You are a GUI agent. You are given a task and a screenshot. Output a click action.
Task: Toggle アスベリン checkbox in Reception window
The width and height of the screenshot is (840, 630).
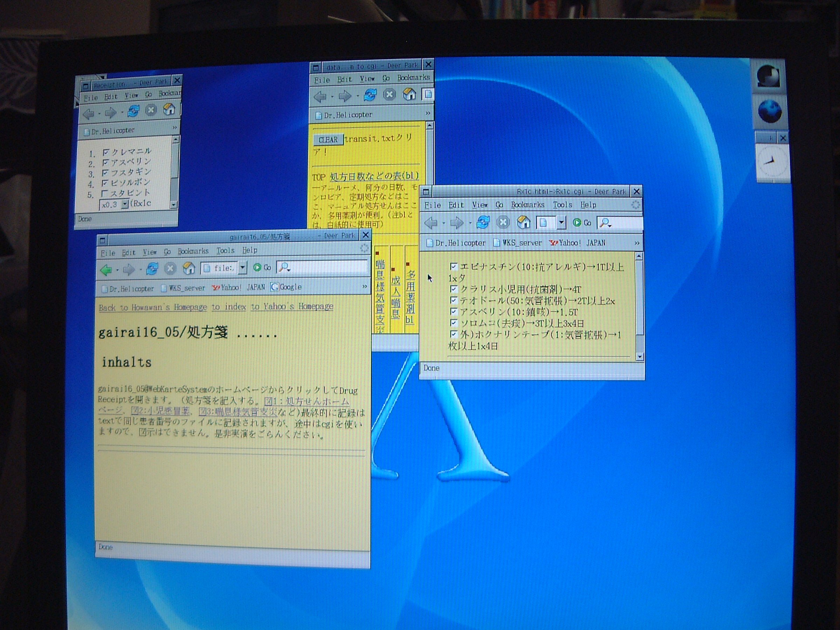pos(106,162)
